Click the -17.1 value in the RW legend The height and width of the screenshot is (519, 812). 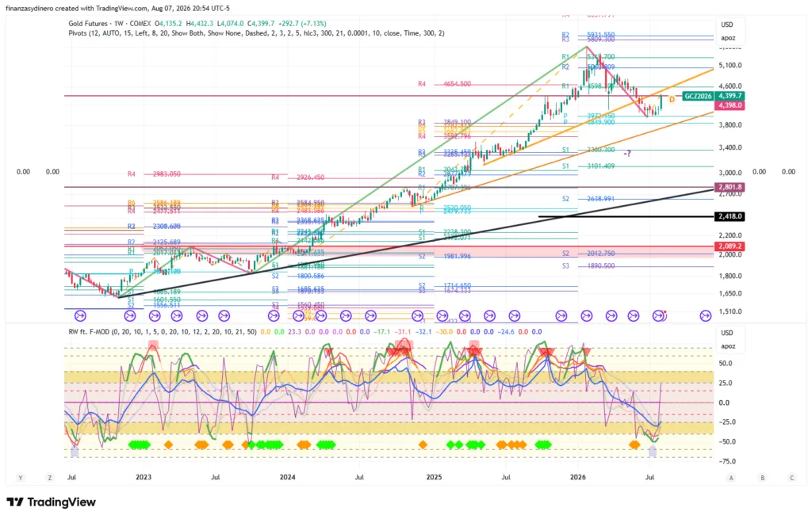tap(383, 332)
